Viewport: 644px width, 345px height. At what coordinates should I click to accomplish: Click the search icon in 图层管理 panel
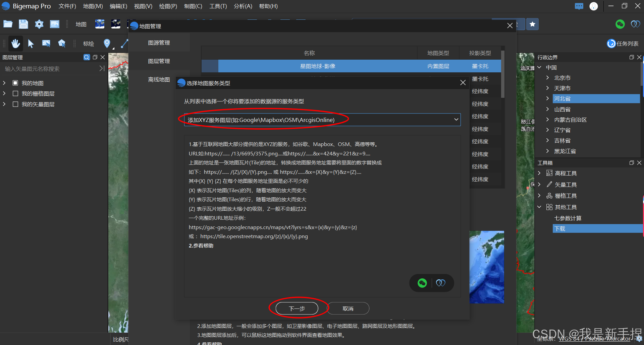tap(87, 57)
